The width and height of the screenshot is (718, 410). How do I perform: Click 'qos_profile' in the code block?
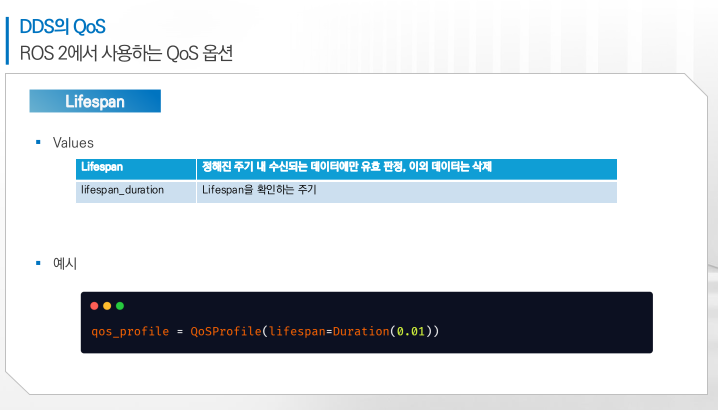click(x=130, y=332)
